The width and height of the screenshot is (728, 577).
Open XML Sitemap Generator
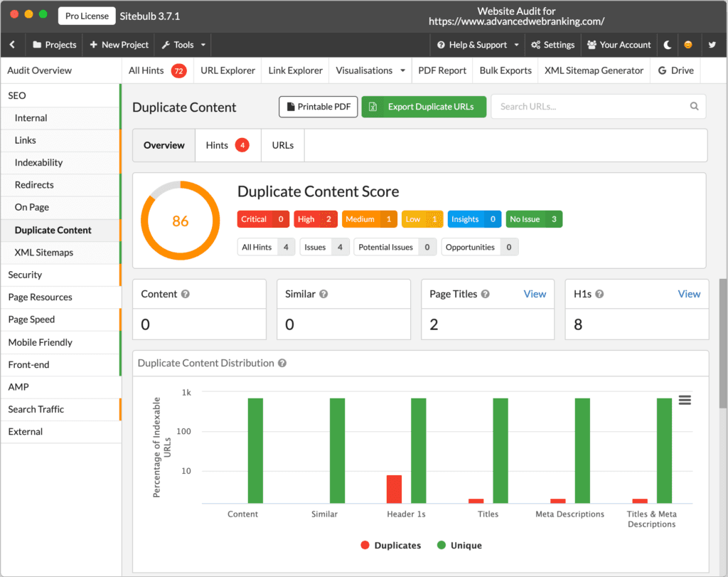tap(594, 70)
